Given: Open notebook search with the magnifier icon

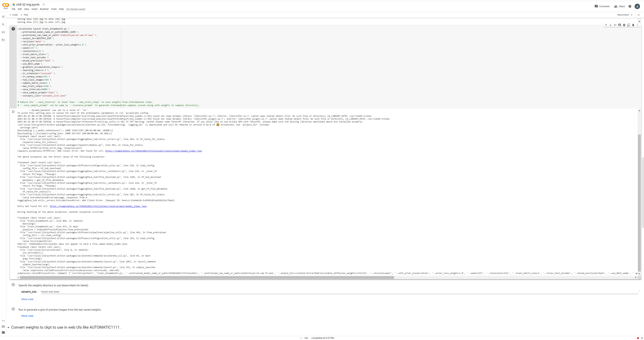Looking at the screenshot, I should click(x=3, y=24).
